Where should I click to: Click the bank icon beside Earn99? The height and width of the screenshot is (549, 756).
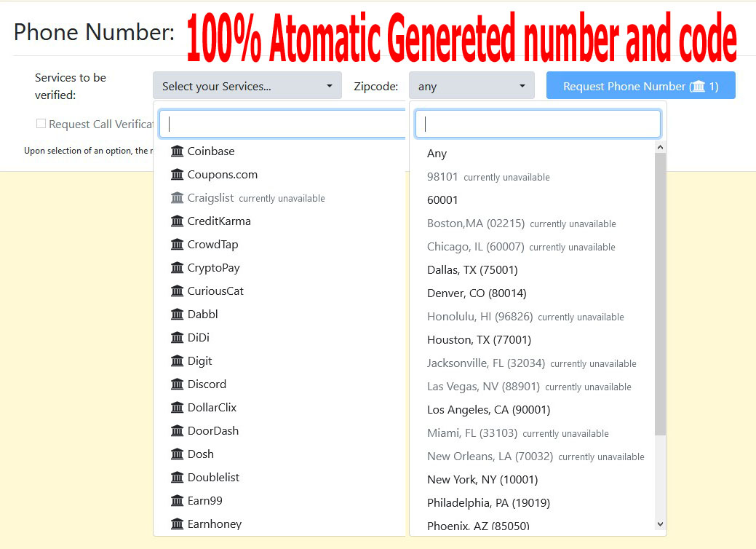[x=177, y=500]
